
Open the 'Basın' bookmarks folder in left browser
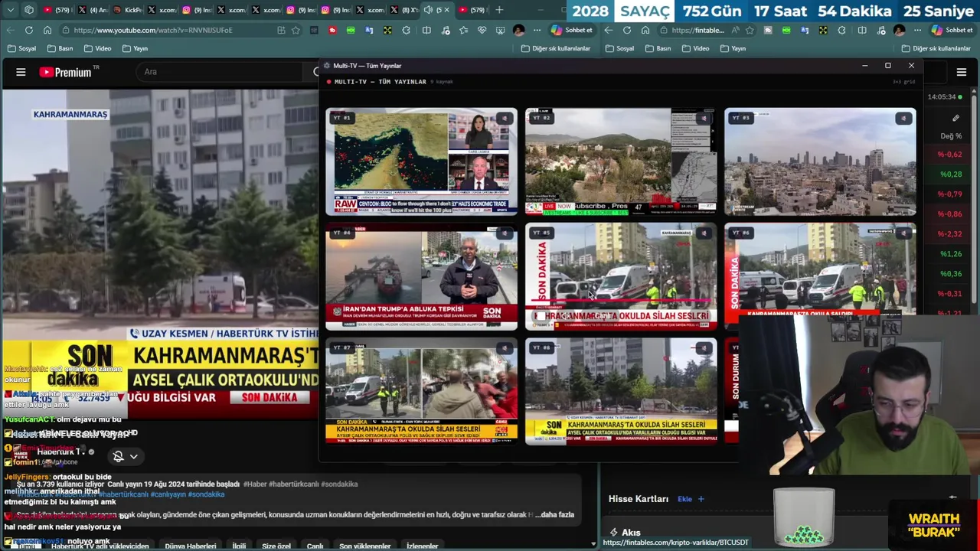pos(60,48)
